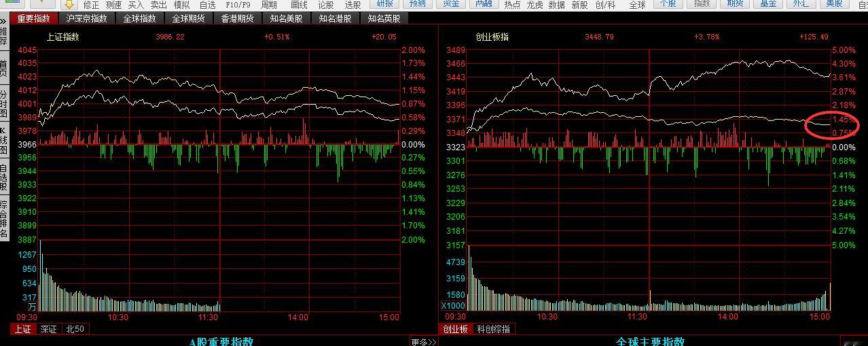
Task: Open the 数据 data item
Action: (557, 5)
